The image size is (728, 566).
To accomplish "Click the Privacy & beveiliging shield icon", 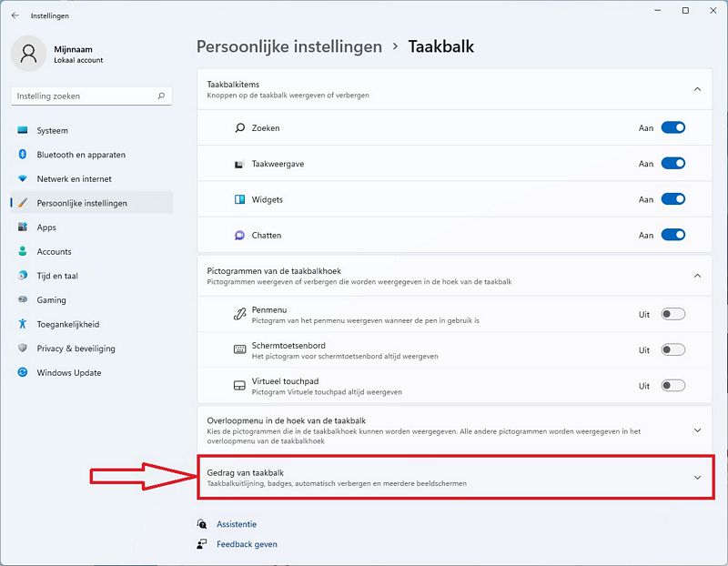I will [x=22, y=348].
